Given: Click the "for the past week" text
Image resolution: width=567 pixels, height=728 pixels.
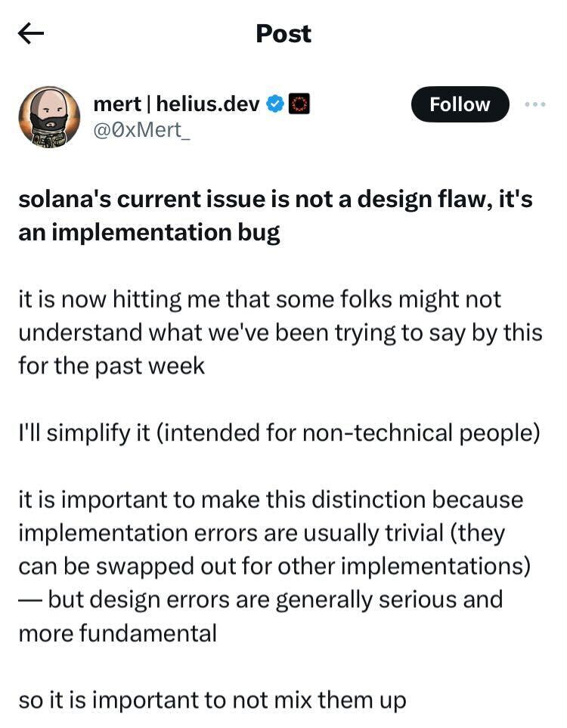Looking at the screenshot, I should click(x=111, y=366).
